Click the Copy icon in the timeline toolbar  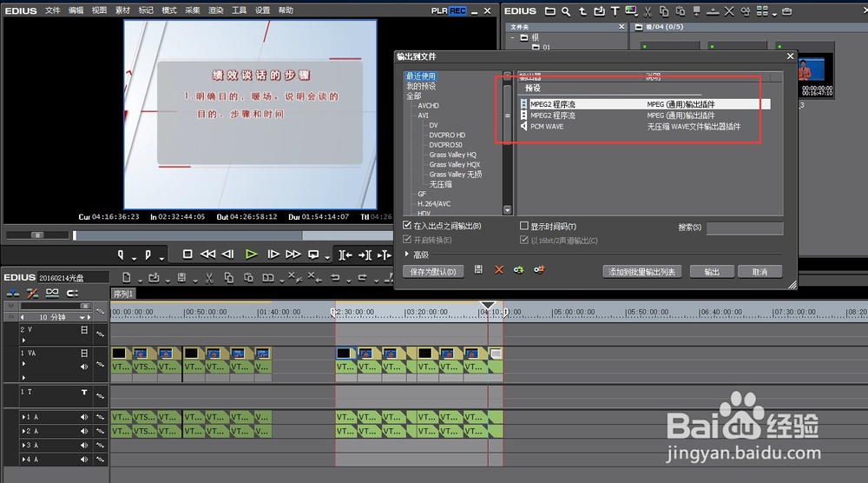[228, 277]
